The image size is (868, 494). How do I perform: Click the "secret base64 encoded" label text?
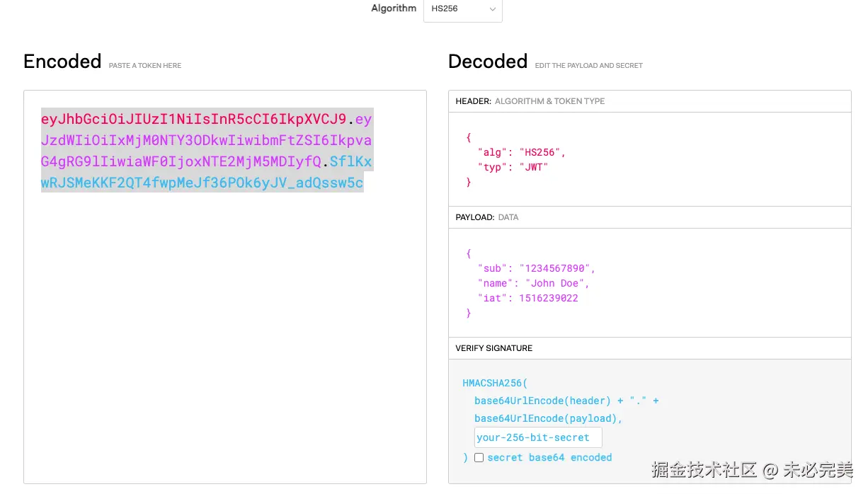[x=549, y=458]
